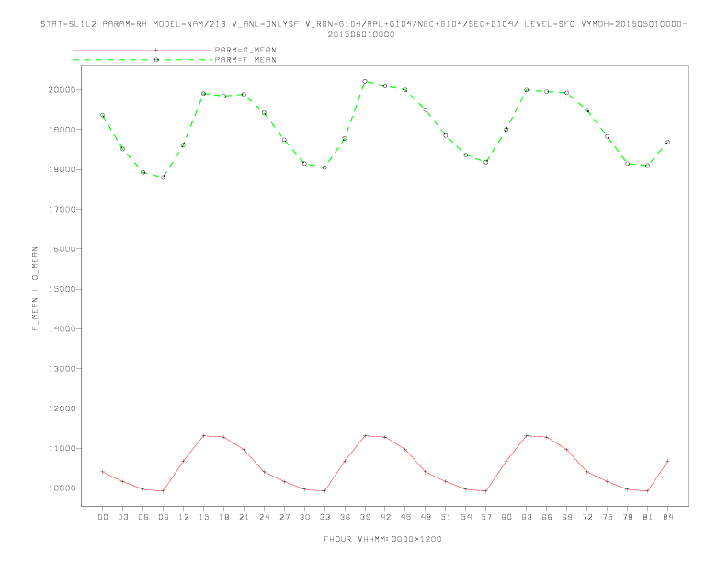Image resolution: width=728 pixels, height=563 pixels.
Task: Click the O_MEAN data point at hour 39
Action: tap(365, 436)
